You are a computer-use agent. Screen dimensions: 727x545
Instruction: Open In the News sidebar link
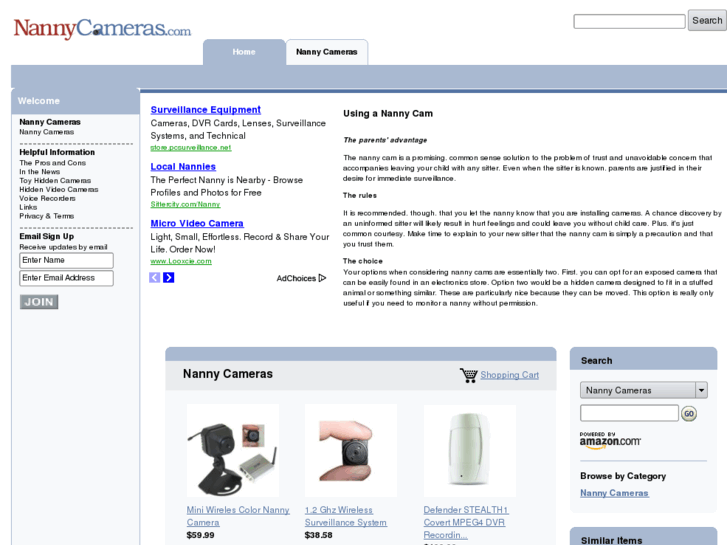click(39, 172)
